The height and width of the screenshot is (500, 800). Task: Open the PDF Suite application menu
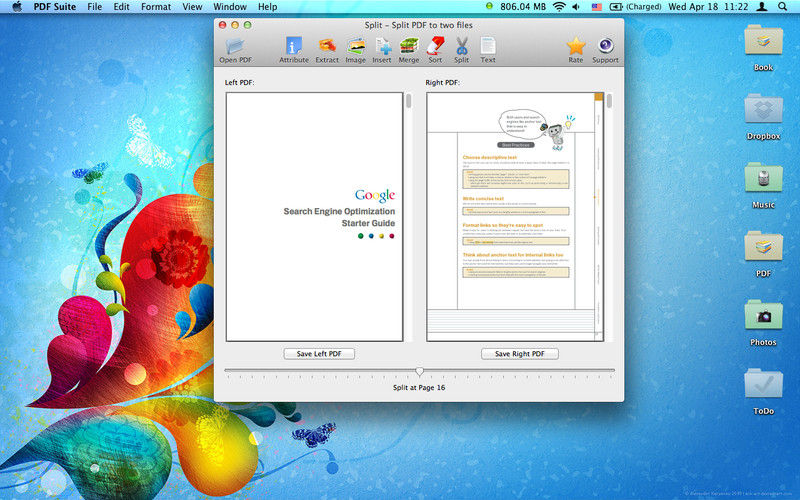coord(55,7)
